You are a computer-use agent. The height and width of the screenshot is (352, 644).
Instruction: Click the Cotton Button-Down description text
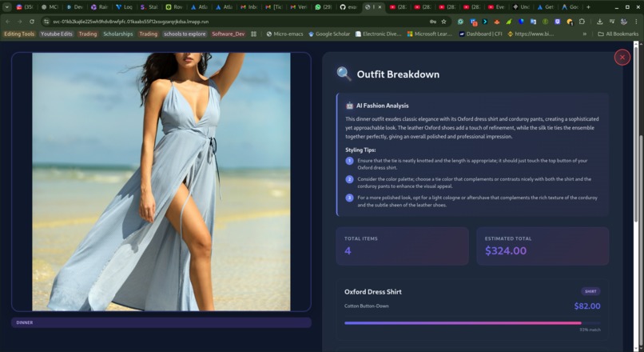[367, 306]
